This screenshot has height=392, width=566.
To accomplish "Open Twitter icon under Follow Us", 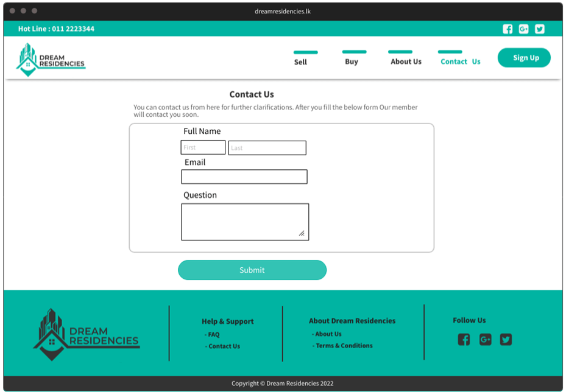I will tap(506, 340).
